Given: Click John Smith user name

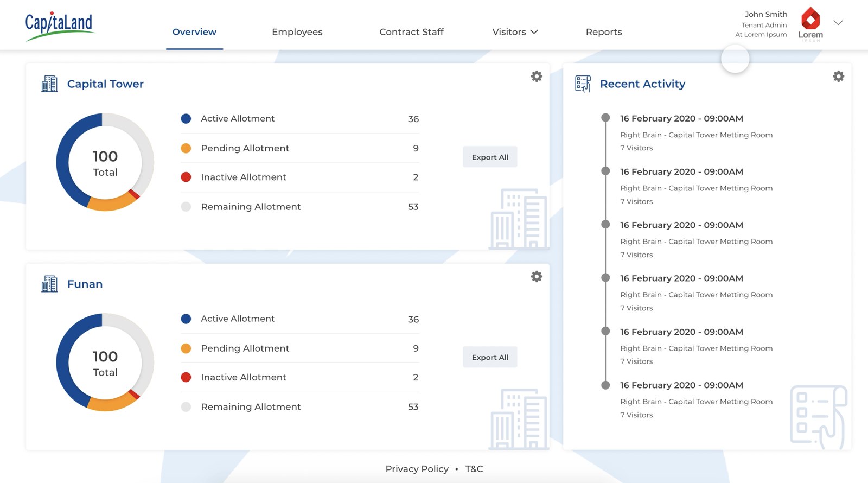Looking at the screenshot, I should click(766, 15).
